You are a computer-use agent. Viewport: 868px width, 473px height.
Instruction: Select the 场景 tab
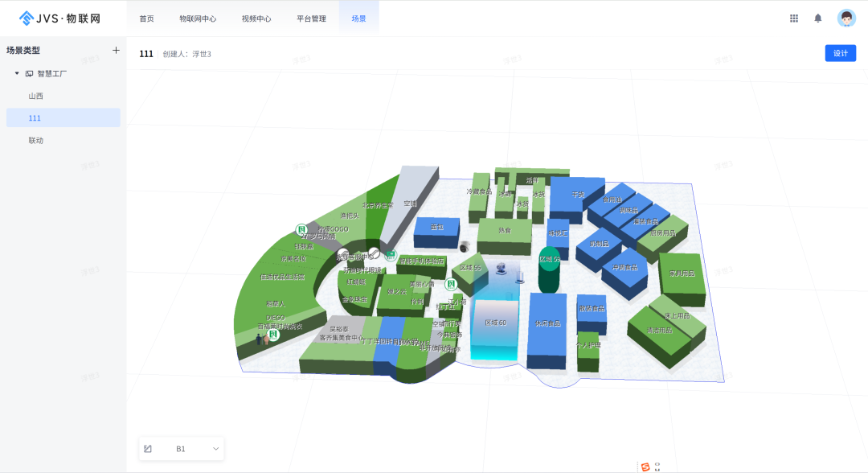click(358, 19)
